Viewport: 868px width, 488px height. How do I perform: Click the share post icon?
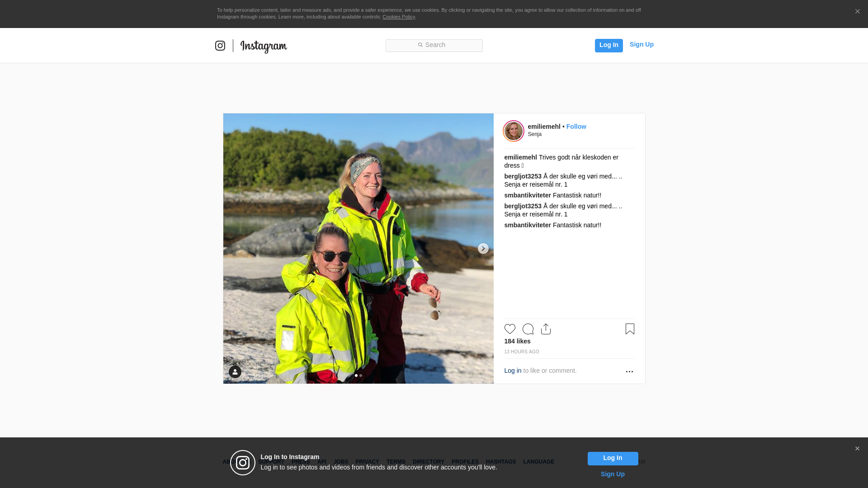[x=546, y=329]
